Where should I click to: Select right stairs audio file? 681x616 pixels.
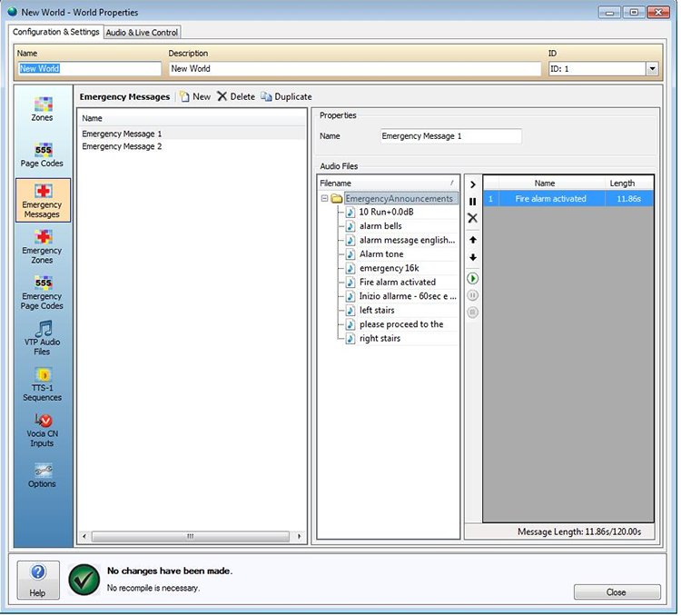click(380, 338)
